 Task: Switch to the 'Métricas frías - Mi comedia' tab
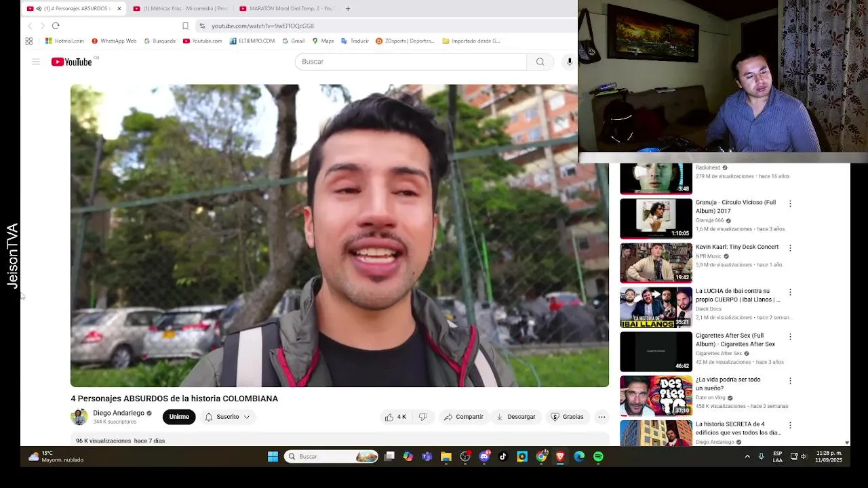[181, 8]
